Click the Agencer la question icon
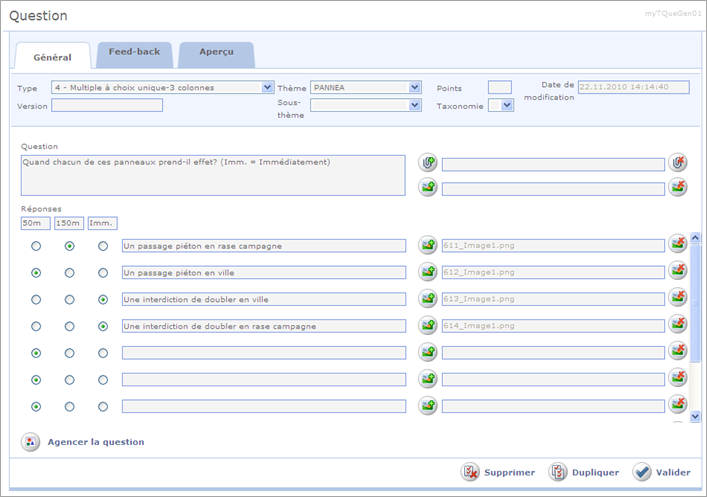The image size is (707, 497). tap(31, 442)
